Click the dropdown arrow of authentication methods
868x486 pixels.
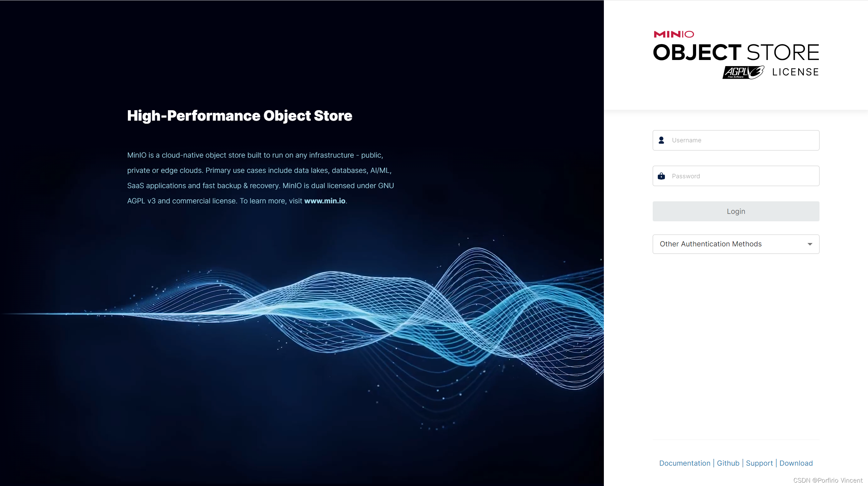(x=810, y=244)
